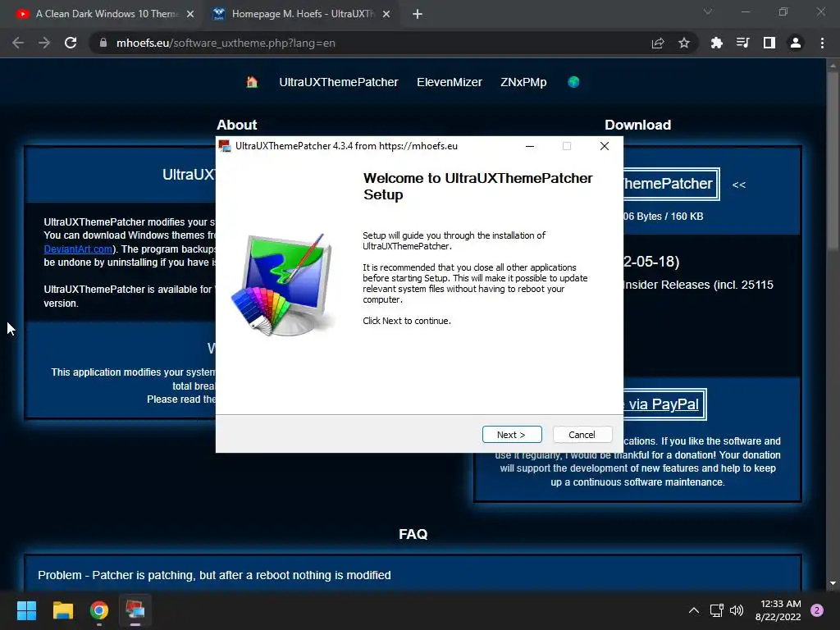Click the installer icon in setup title bar
The image size is (840, 630).
(225, 146)
